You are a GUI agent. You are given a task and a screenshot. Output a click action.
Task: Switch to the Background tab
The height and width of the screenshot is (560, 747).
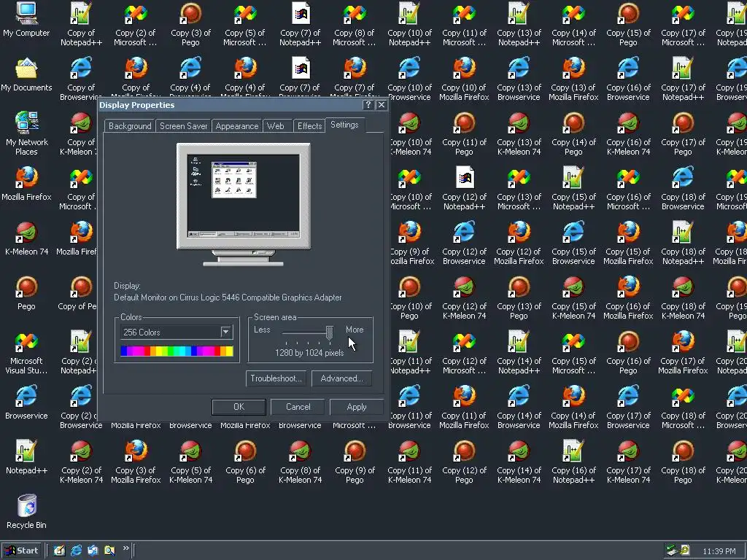pyautogui.click(x=130, y=126)
